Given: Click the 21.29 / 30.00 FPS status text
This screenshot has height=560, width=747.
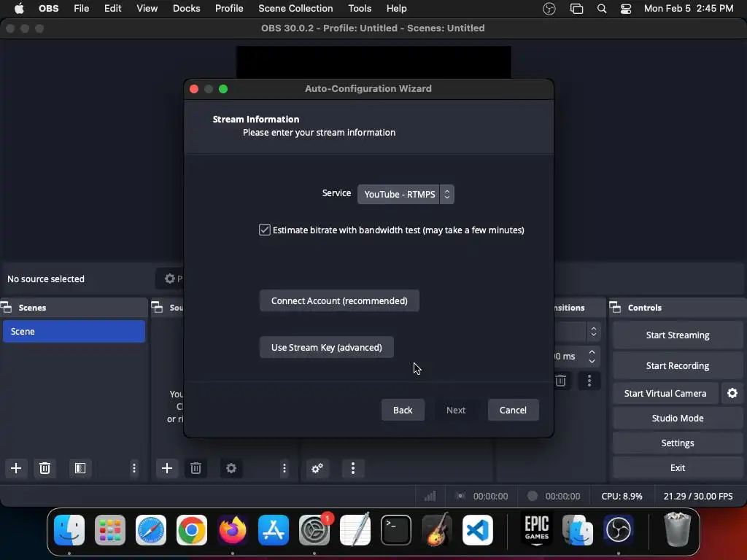Looking at the screenshot, I should 698,496.
